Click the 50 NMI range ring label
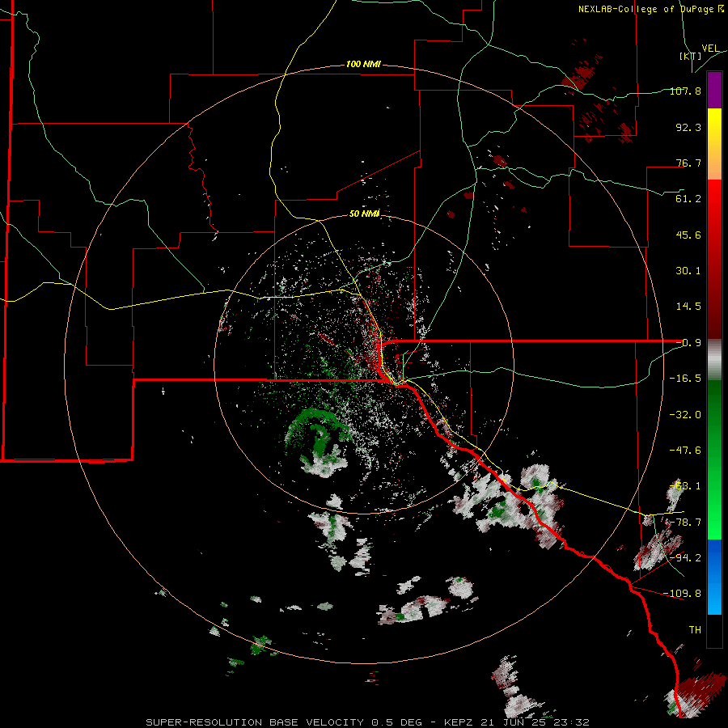The width and height of the screenshot is (728, 728). click(x=365, y=214)
